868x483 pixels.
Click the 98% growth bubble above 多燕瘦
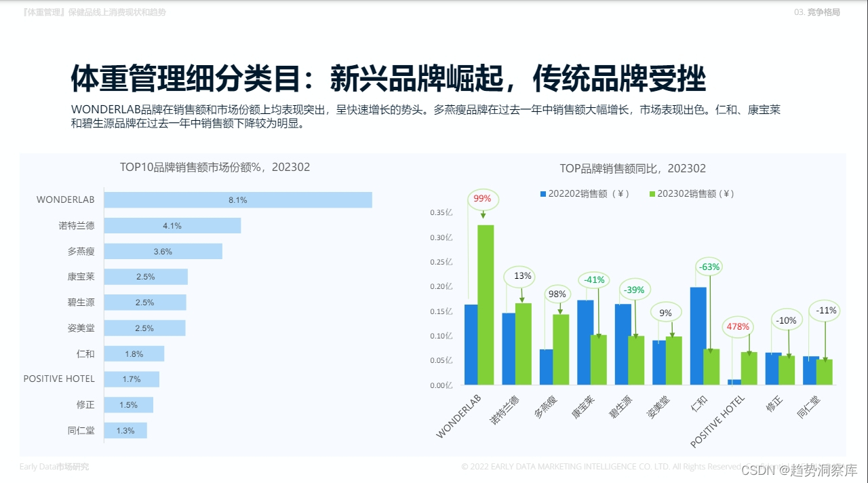pyautogui.click(x=557, y=294)
